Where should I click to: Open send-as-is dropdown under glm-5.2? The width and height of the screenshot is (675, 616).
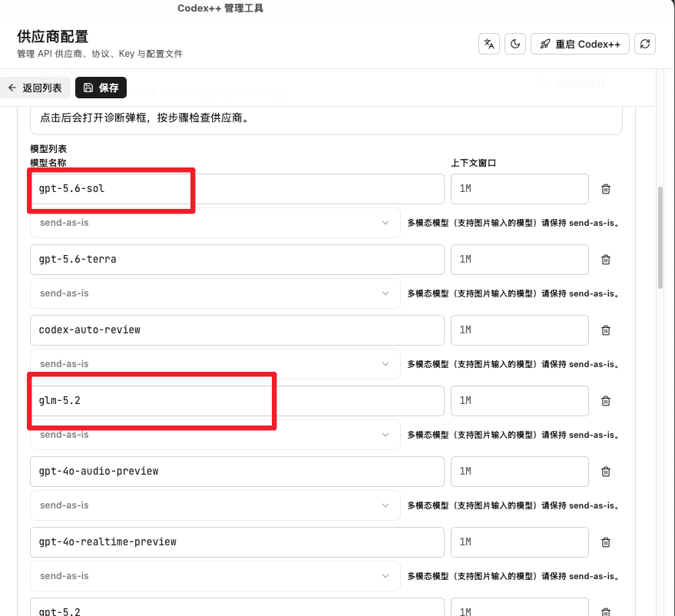[x=215, y=434]
